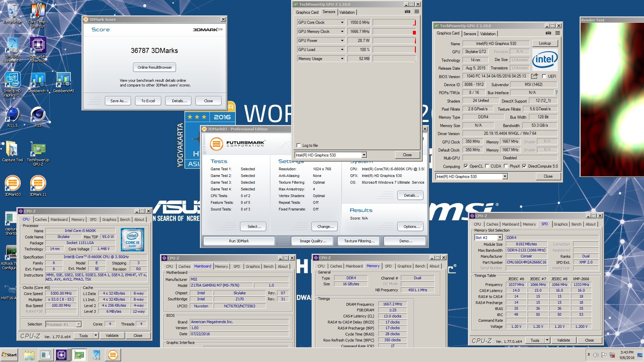
Task: Toggle the CUDA checkbox
Action: coord(487,166)
